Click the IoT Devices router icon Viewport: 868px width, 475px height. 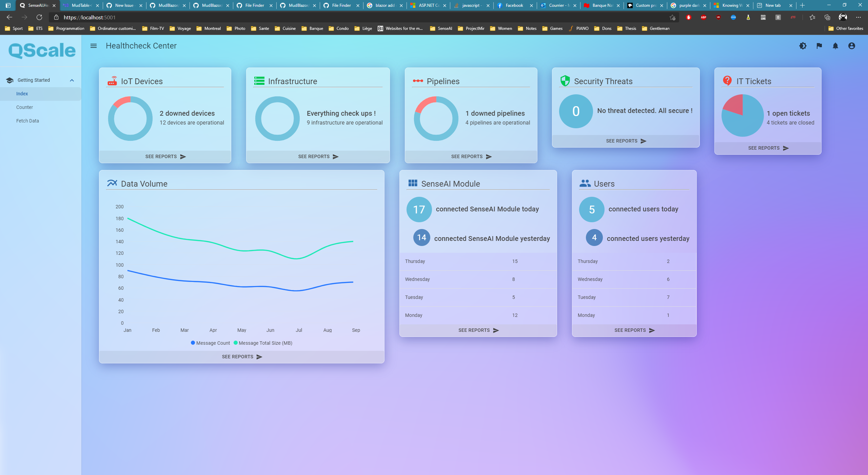coord(112,81)
